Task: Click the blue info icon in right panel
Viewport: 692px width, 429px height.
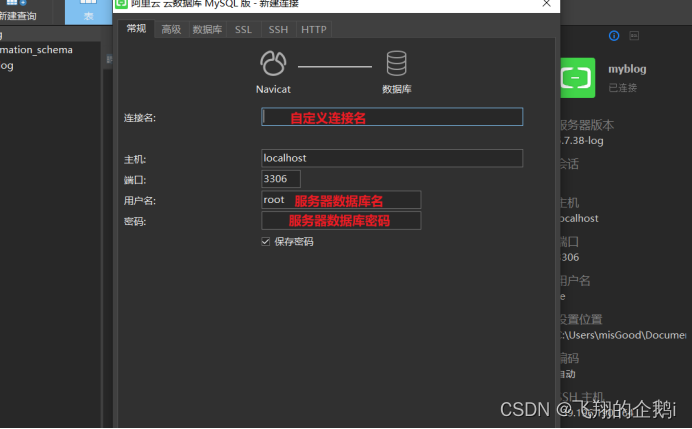Action: click(x=614, y=36)
